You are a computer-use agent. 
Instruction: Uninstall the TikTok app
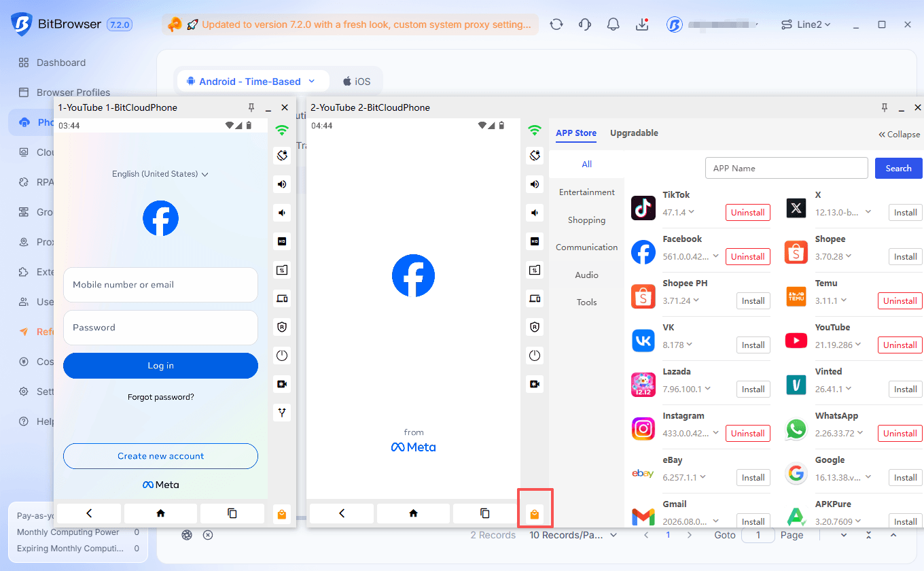748,213
